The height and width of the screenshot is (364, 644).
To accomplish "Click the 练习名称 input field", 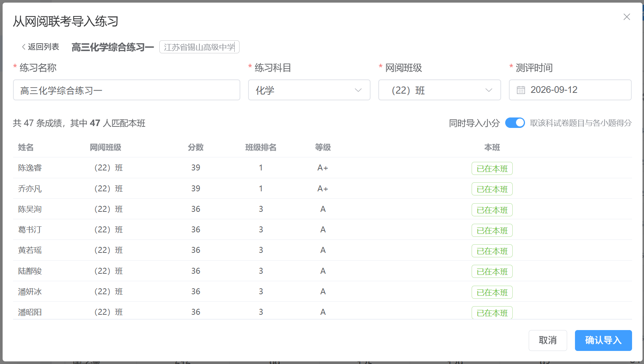I will (x=126, y=90).
